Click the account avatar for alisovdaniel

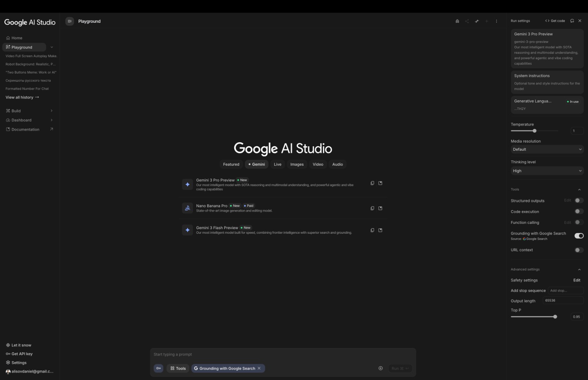8,372
